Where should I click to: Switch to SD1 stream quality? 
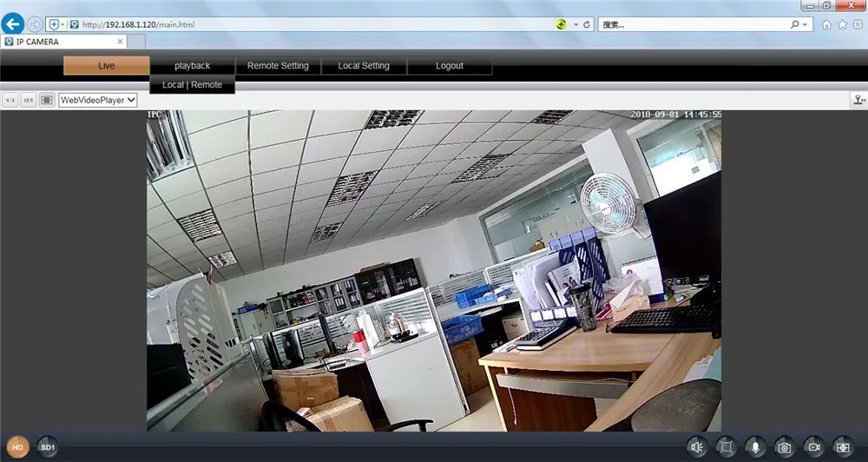pyautogui.click(x=48, y=447)
